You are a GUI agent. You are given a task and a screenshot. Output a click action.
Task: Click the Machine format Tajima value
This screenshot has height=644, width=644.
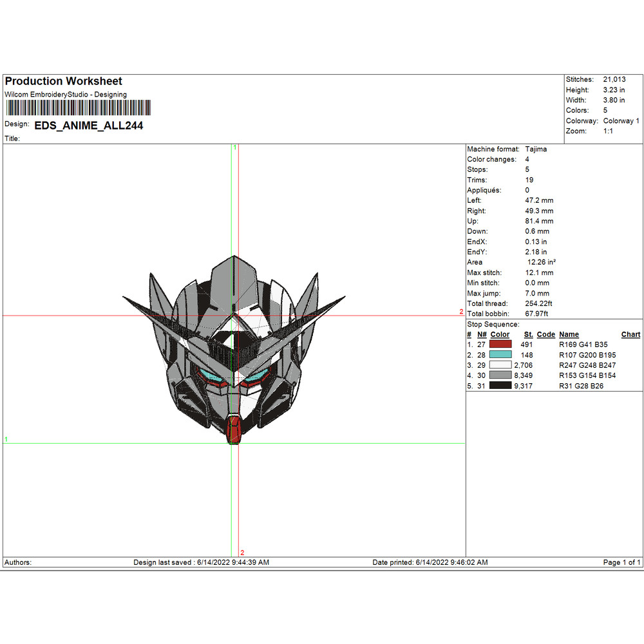[x=536, y=149]
